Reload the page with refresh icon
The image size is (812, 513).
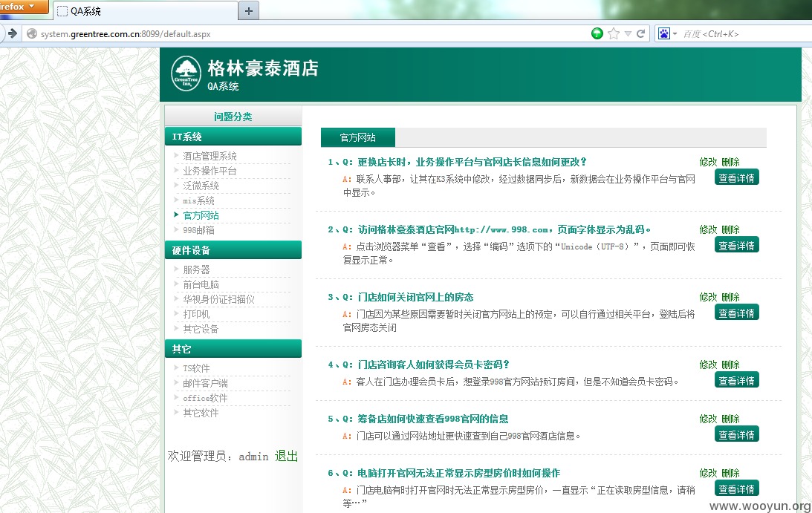(x=641, y=33)
